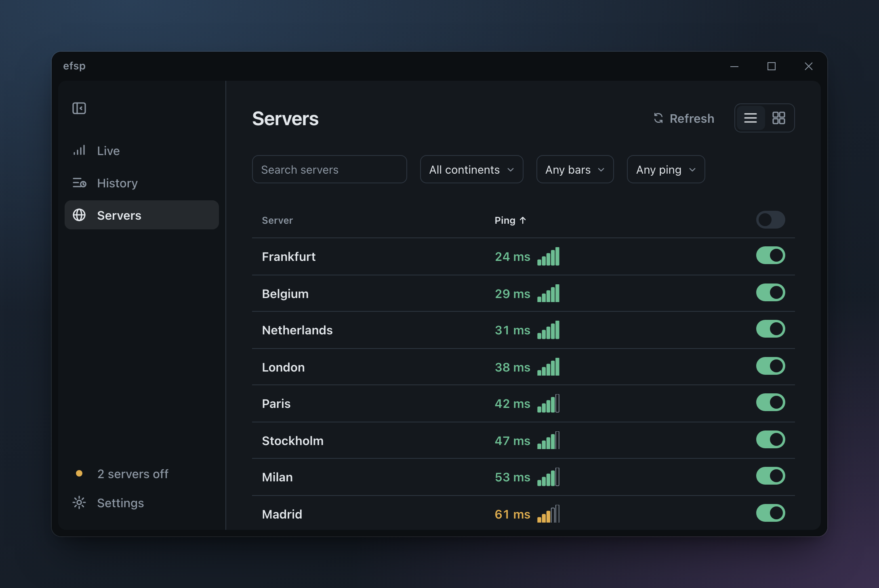Maximize the efsp window

click(x=772, y=66)
